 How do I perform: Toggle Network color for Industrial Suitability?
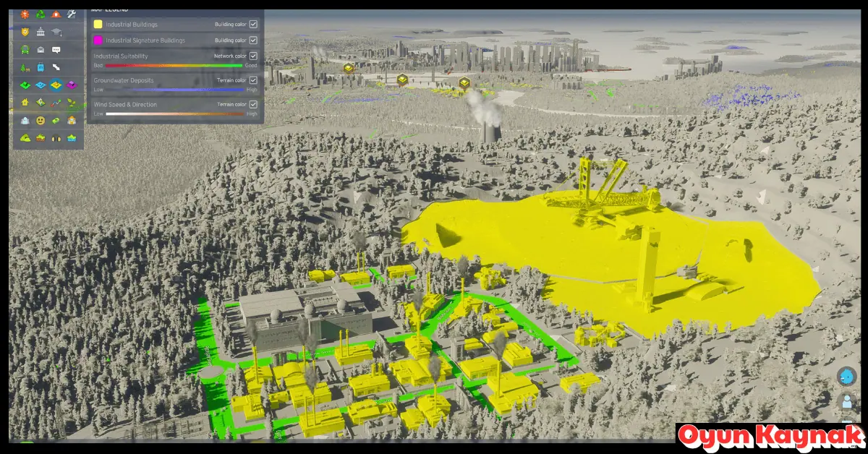(252, 56)
